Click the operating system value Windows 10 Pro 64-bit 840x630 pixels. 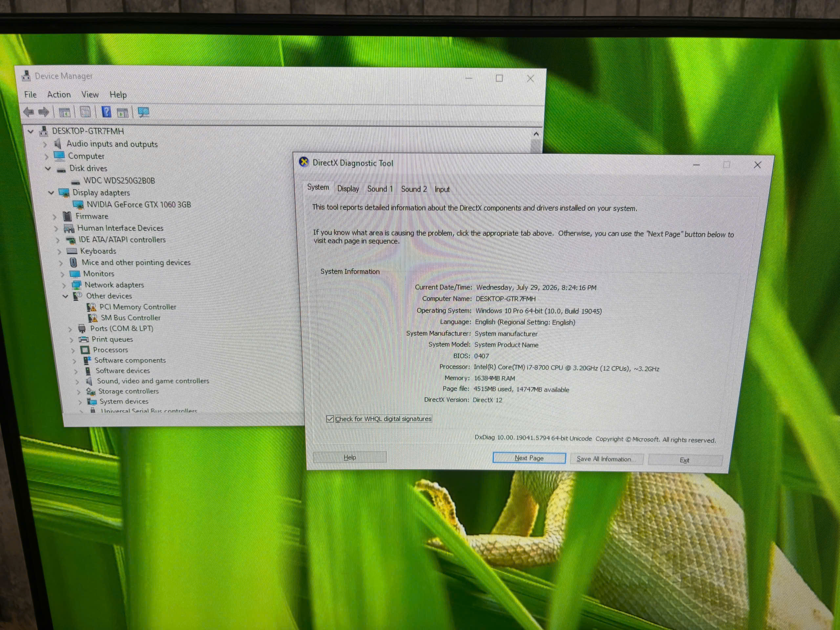[538, 311]
